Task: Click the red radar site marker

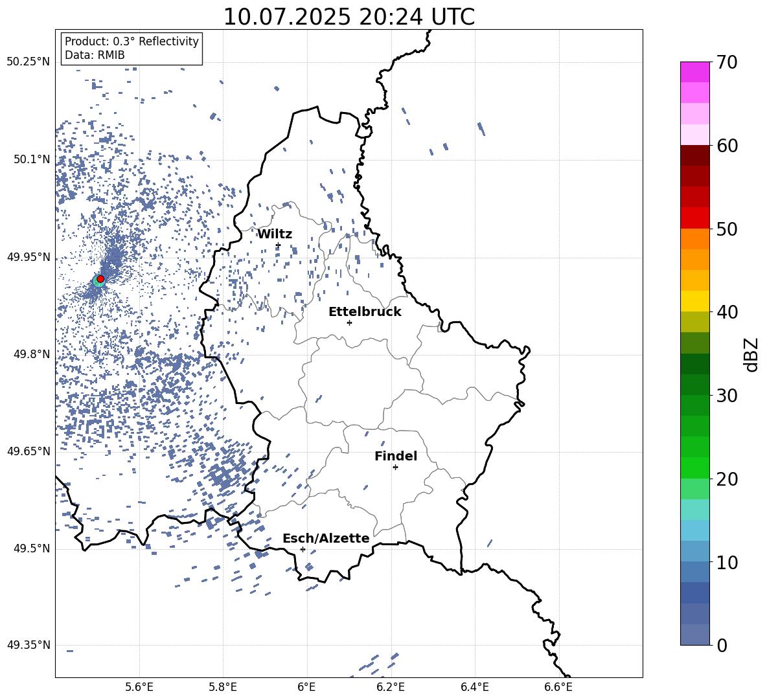Action: click(x=100, y=279)
